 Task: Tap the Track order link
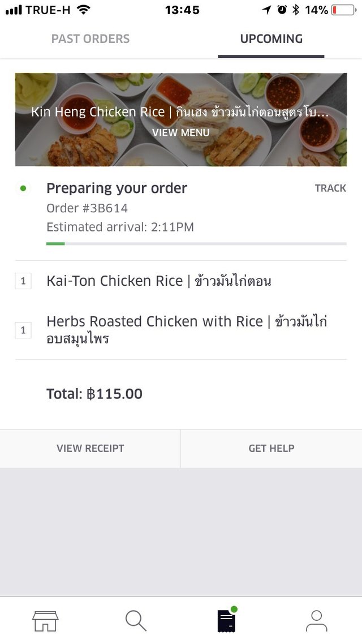point(330,188)
